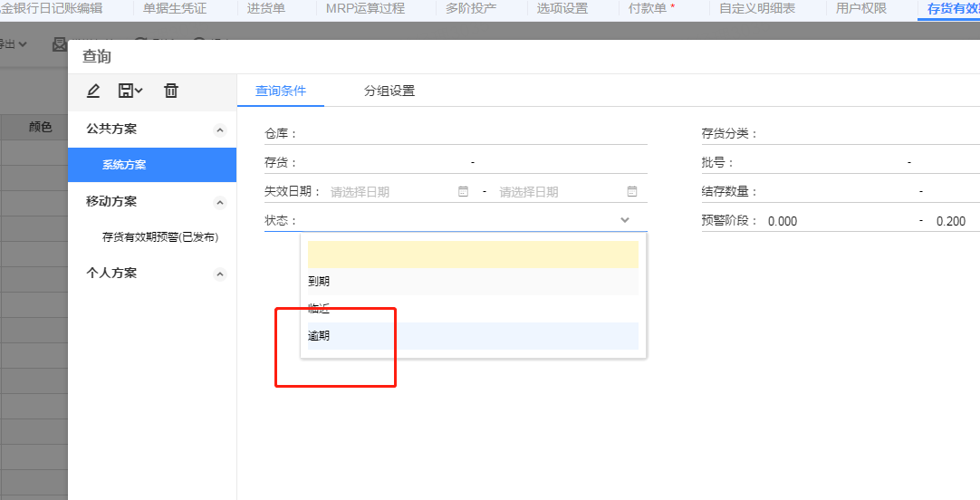Click the 批号 start input field
The height and width of the screenshot is (500, 980).
[819, 162]
